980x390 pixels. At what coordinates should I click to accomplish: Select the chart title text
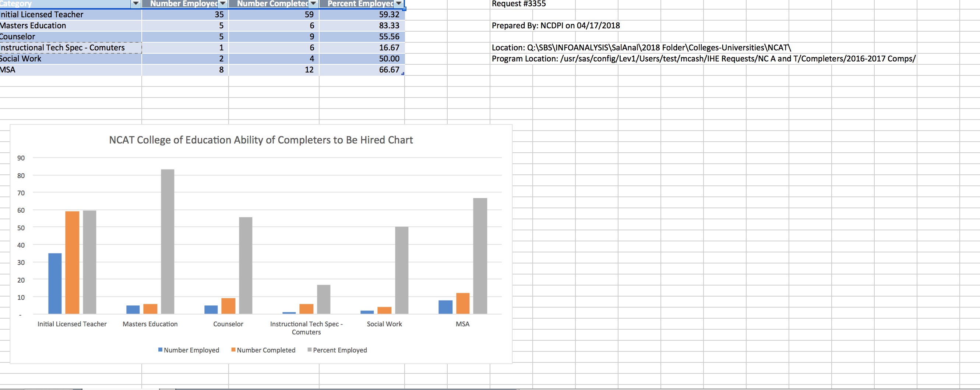tap(261, 140)
